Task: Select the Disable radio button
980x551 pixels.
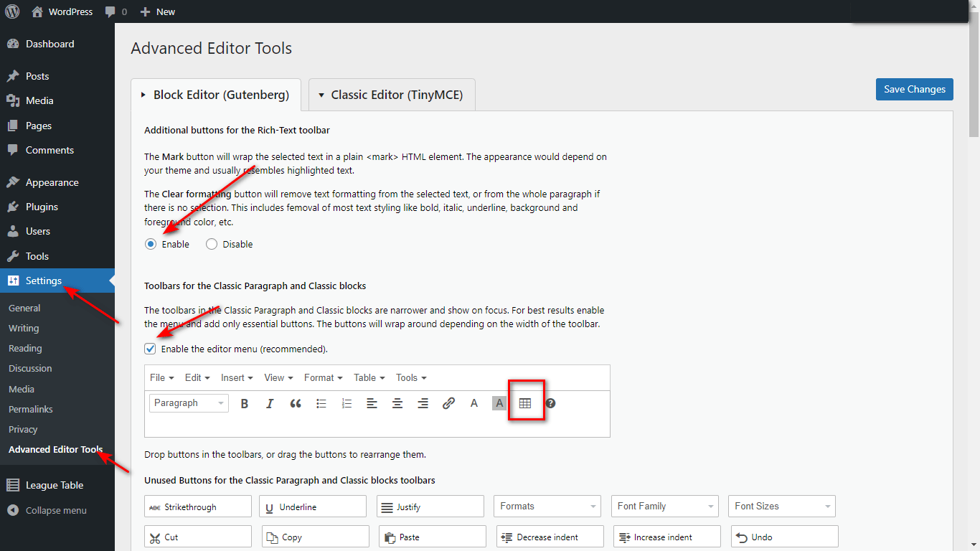Action: click(x=212, y=244)
